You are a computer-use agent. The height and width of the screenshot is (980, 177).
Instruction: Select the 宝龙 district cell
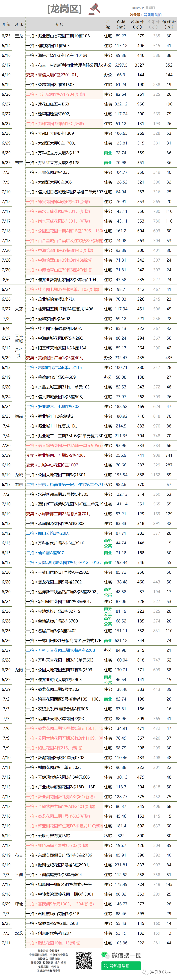[x=19, y=36]
